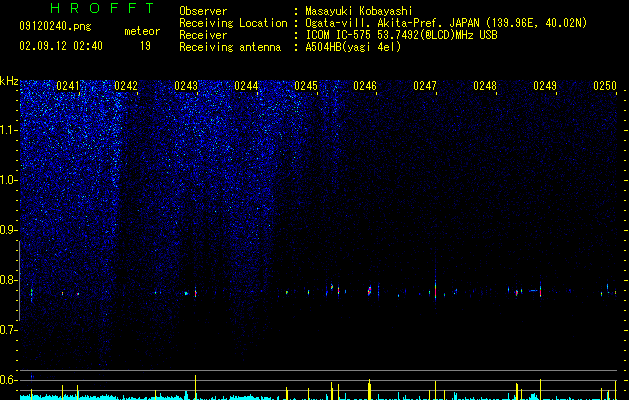Click the 0.8 kHz axis label

pos(9,280)
